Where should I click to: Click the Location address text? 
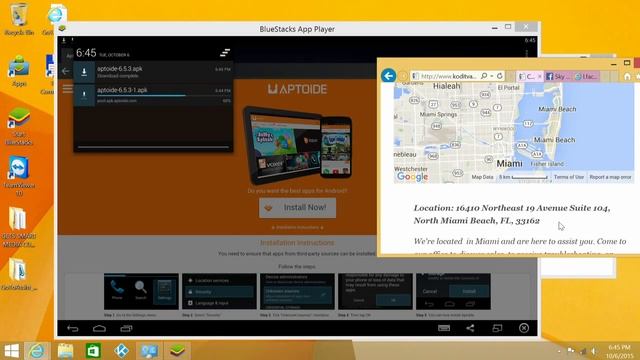click(512, 214)
